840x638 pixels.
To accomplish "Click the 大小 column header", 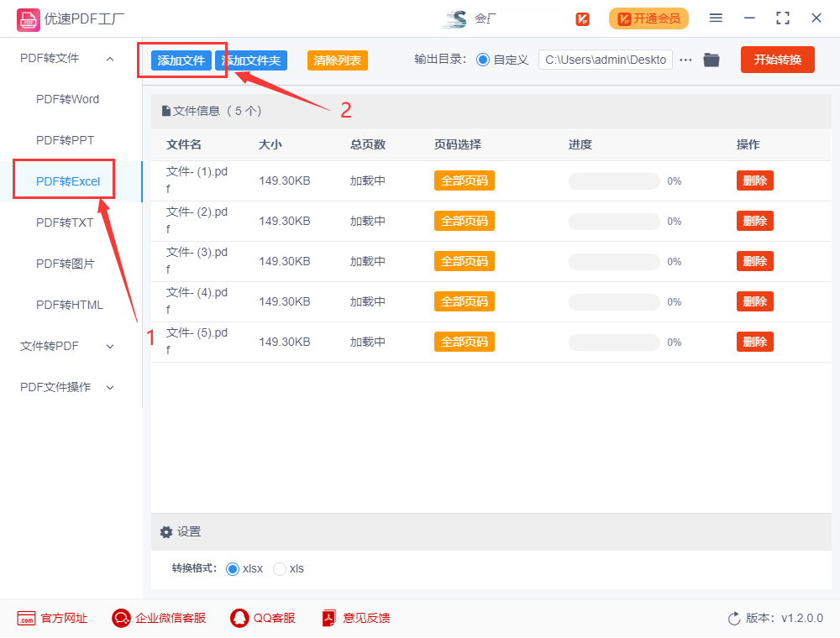I will click(270, 145).
